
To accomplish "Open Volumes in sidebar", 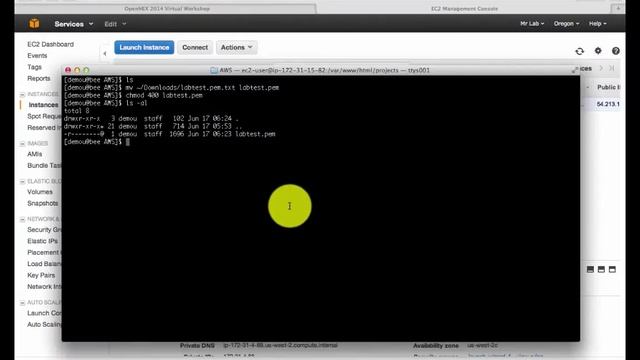I will [x=40, y=192].
